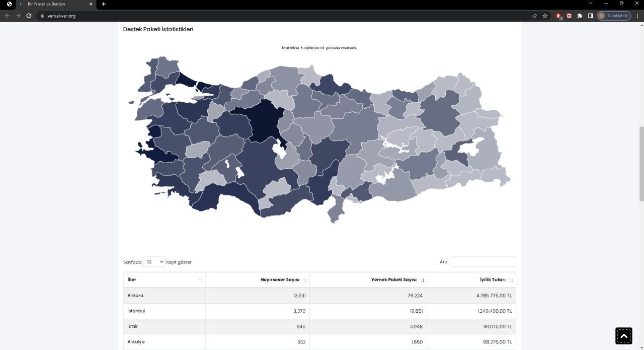Open the browser extensions puzzle icon
The width and height of the screenshot is (644, 350).
pos(580,16)
